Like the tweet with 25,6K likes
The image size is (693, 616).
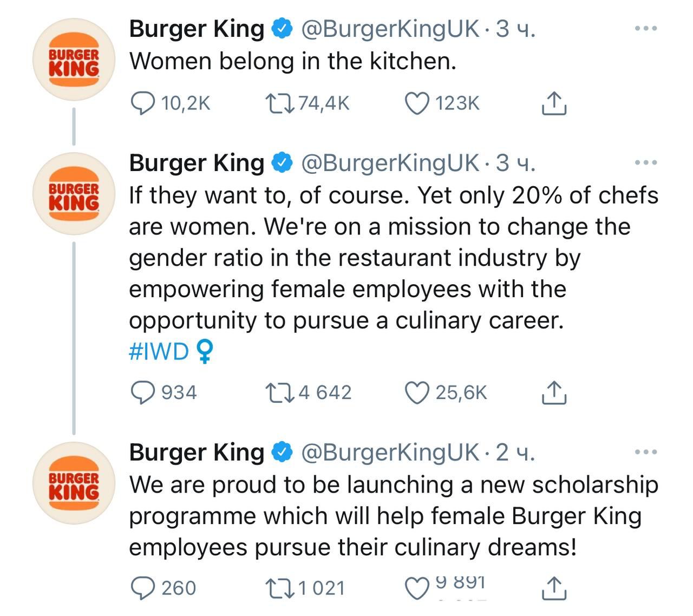(417, 392)
